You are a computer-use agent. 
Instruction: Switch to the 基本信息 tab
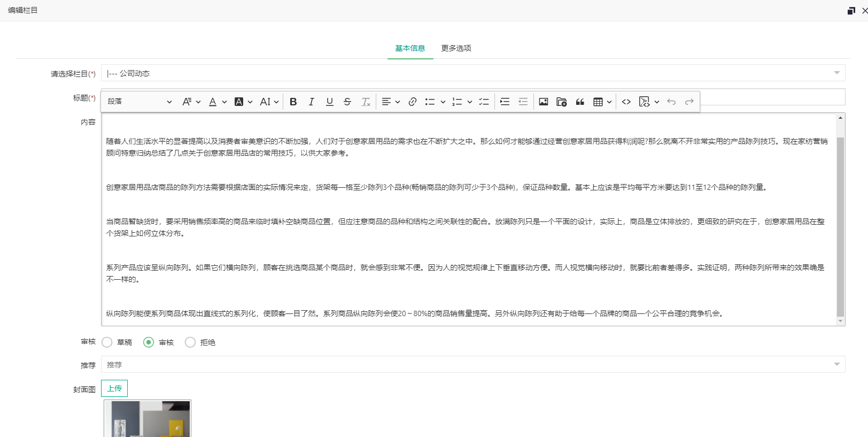point(410,48)
